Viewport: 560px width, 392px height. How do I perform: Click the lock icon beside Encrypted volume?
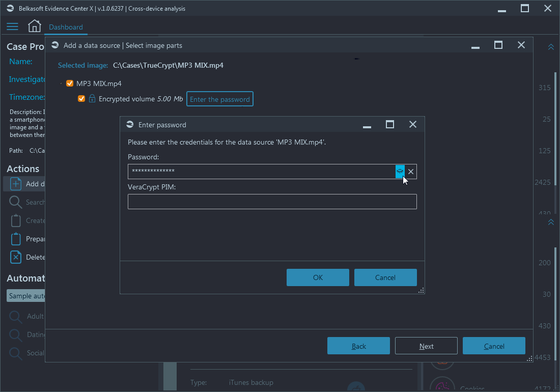pyautogui.click(x=92, y=99)
